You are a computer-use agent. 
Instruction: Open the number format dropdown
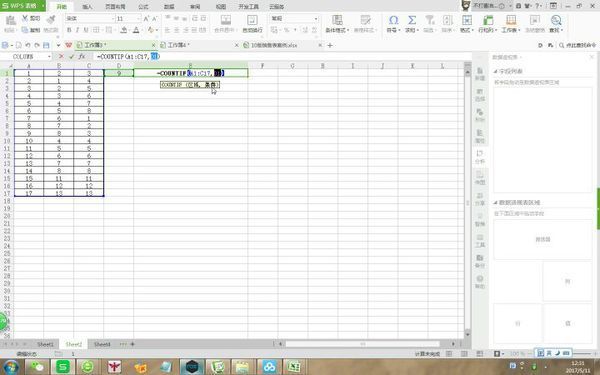[294, 18]
